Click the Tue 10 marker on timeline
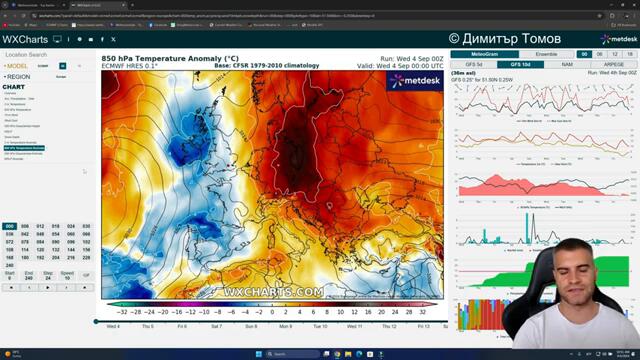Screen dimensions: 640x360 pyautogui.click(x=320, y=327)
